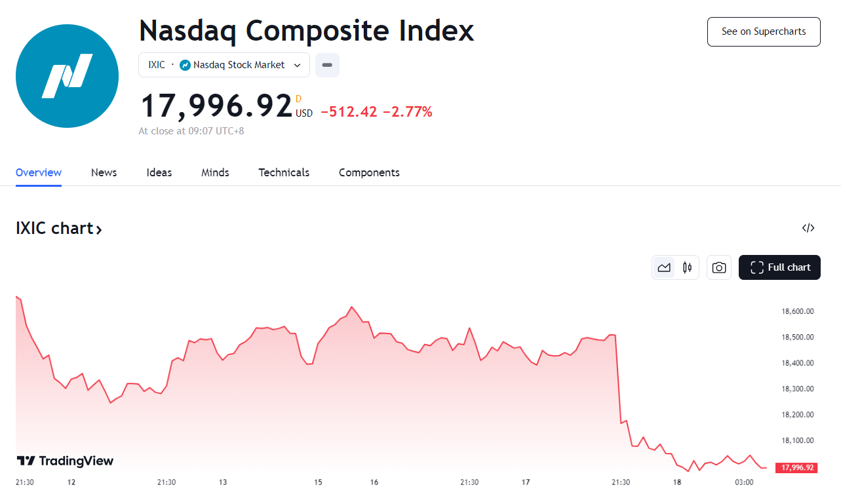This screenshot has width=841, height=504.
Task: Take a chart snapshot with camera icon
Action: pos(719,267)
